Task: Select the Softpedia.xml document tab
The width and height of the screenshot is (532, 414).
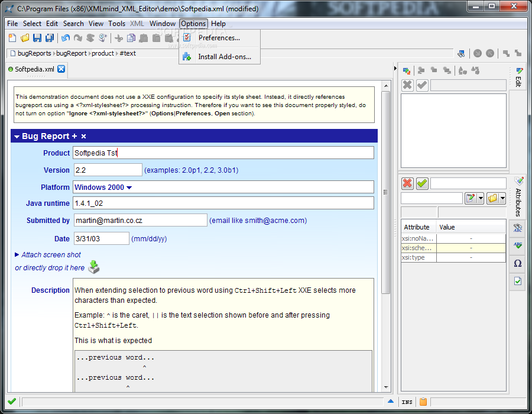Action: click(34, 69)
